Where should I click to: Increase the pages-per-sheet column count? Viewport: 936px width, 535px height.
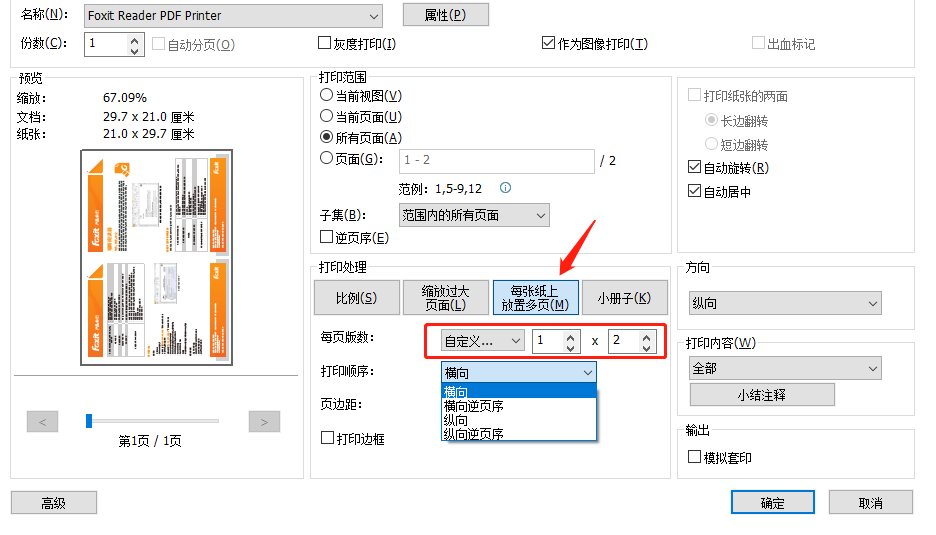570,336
